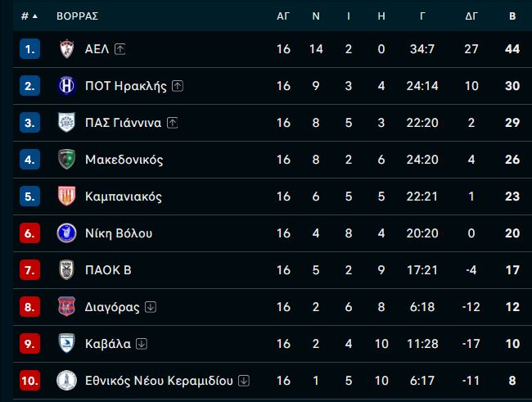The height and width of the screenshot is (402, 532).
Task: Click the promotion arrow icon next to ΑΕΛ
Action: coord(119,49)
